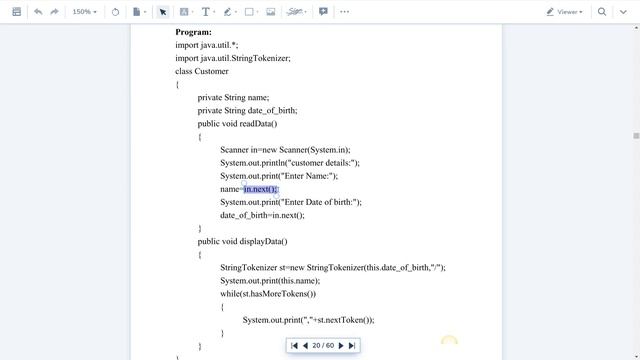Click 'public void readData()' line

(237, 123)
